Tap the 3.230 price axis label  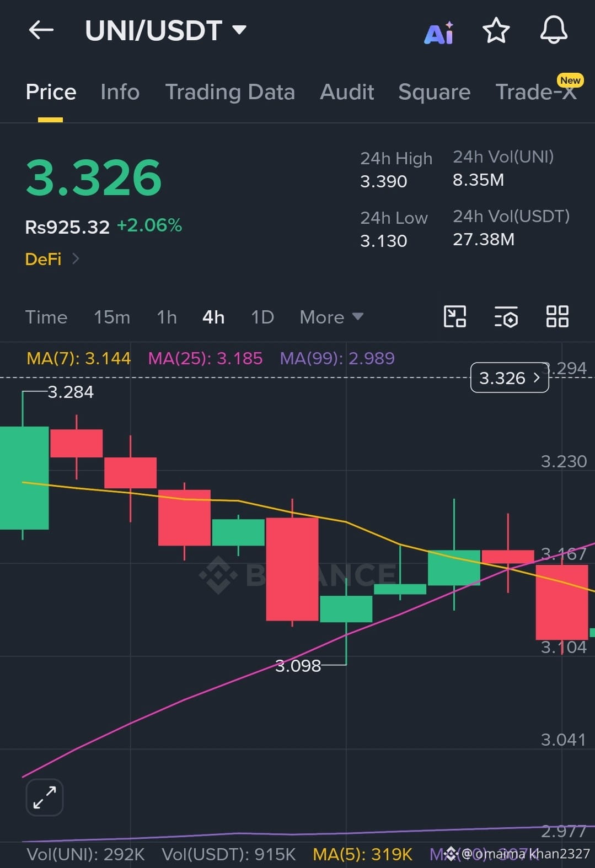pyautogui.click(x=564, y=461)
